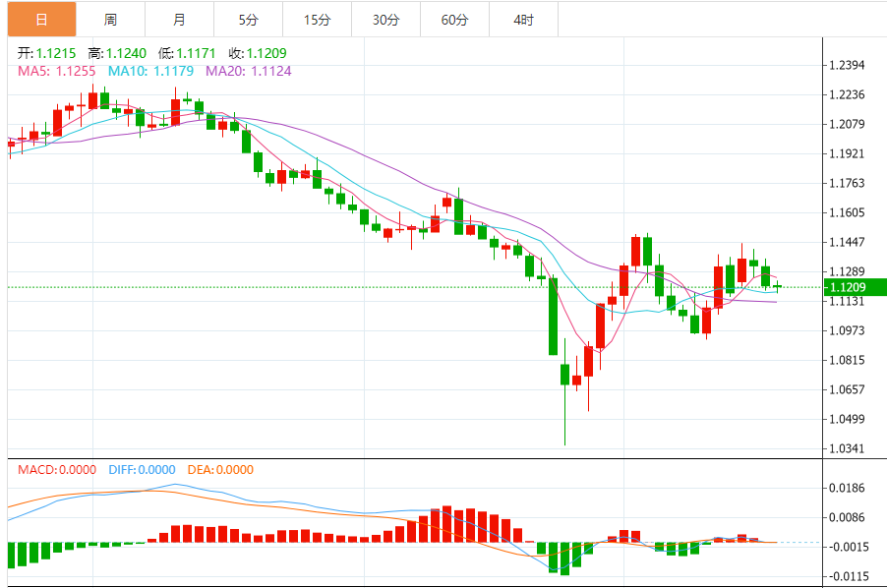Click the 1.0973 price axis label
The width and height of the screenshot is (887, 588).
point(847,330)
